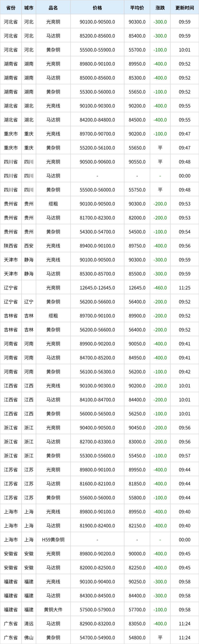
Task: Click the 陕西省 province cell
Action: 11,246
